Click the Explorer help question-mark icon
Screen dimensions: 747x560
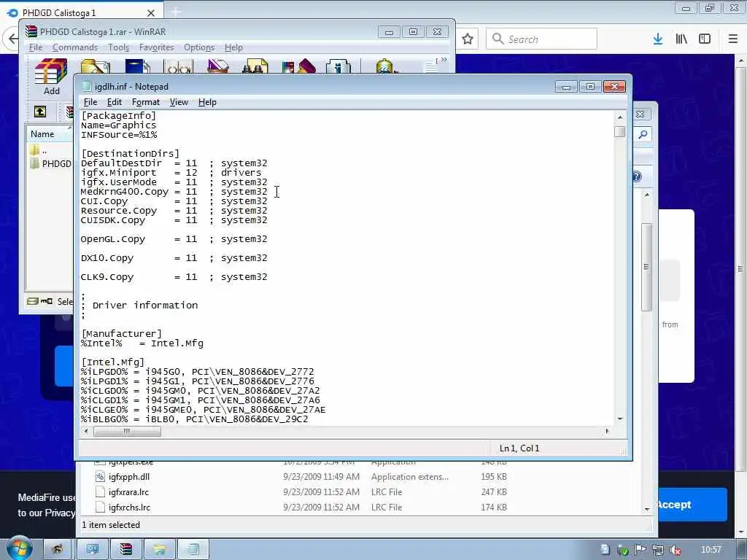(x=638, y=176)
